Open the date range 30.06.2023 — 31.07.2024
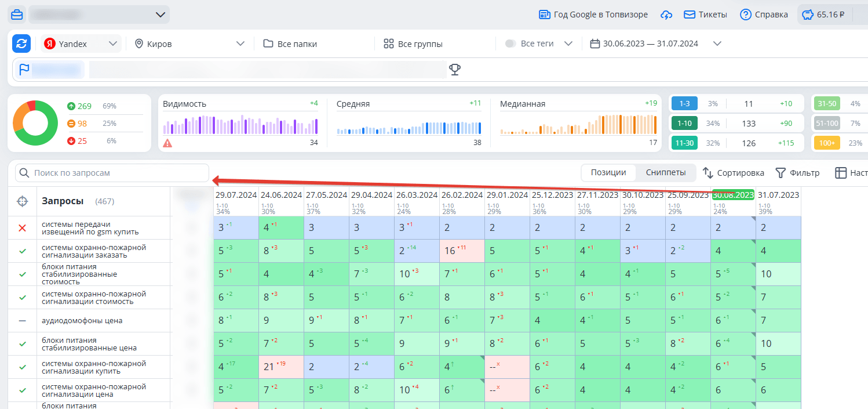 point(655,44)
